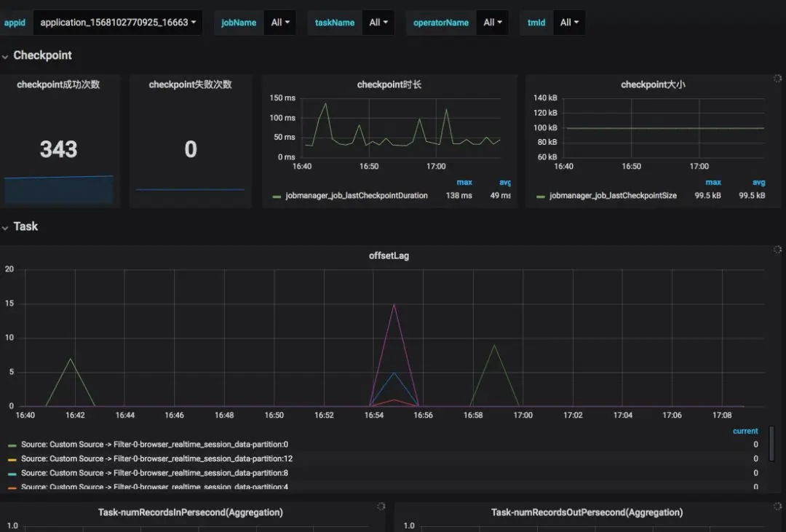
Task: Toggle partition:0 series in offsetLag legend
Action: (x=154, y=444)
